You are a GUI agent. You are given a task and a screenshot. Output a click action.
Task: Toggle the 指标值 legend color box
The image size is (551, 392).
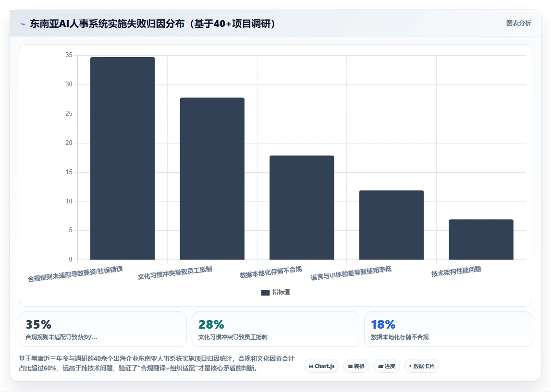coord(265,292)
